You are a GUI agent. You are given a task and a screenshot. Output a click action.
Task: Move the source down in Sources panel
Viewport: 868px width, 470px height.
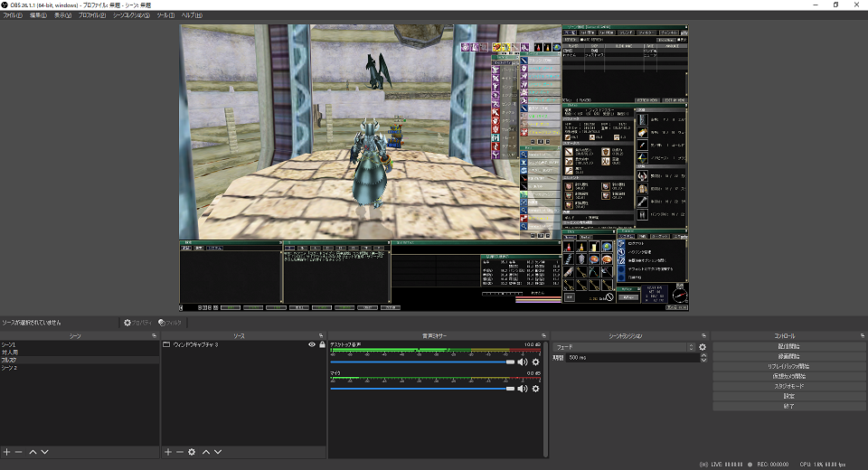218,452
